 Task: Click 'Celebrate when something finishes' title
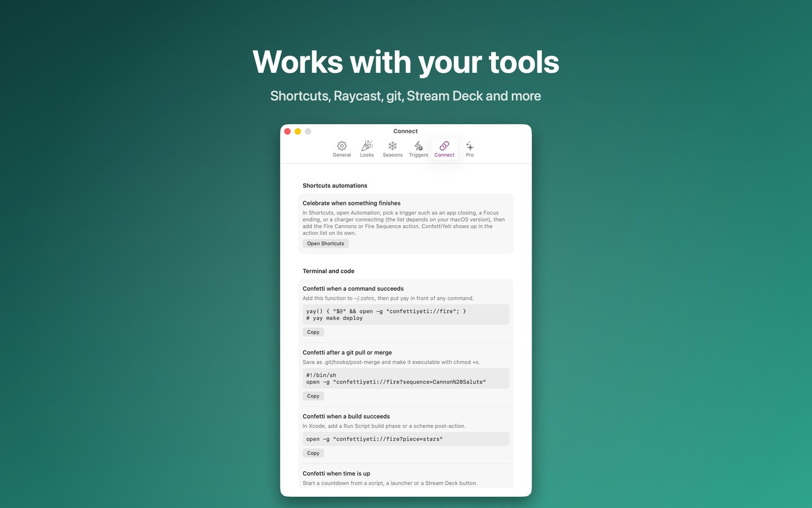coord(352,203)
